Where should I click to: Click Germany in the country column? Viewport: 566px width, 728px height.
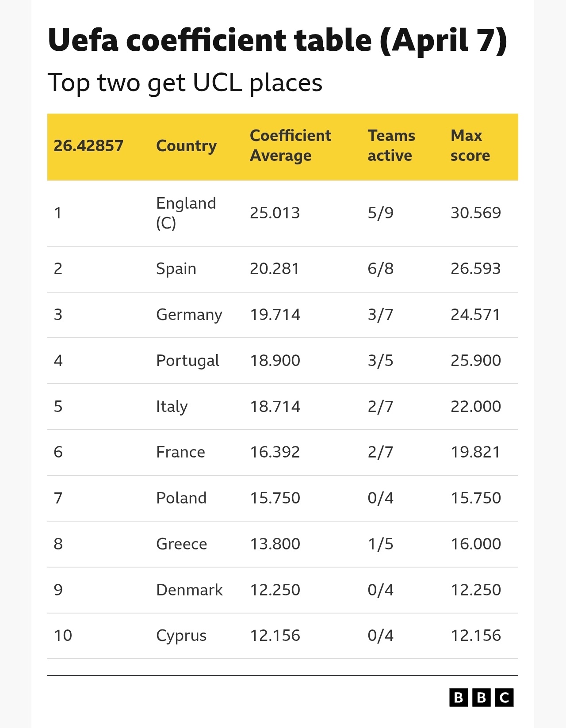tap(189, 315)
